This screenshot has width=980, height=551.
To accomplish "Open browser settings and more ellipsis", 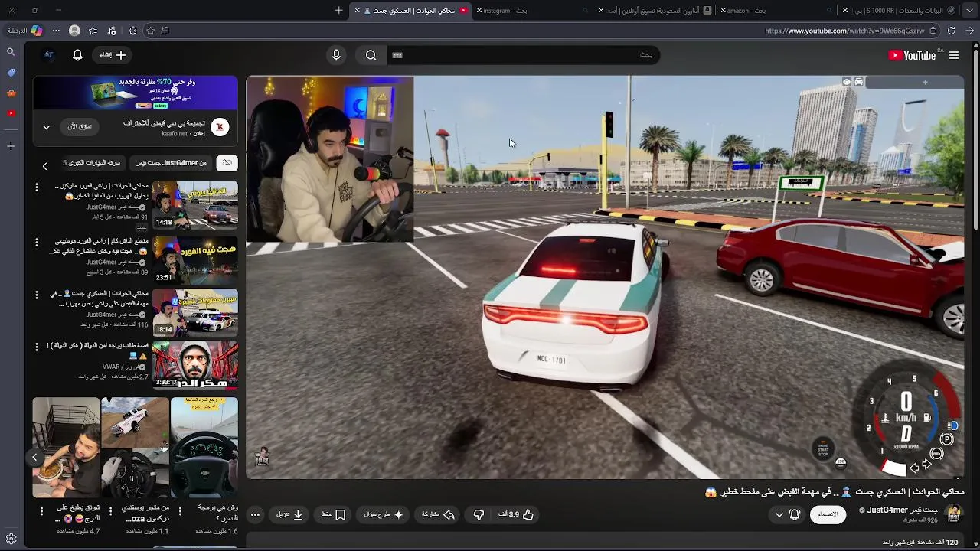I will click(x=56, y=31).
